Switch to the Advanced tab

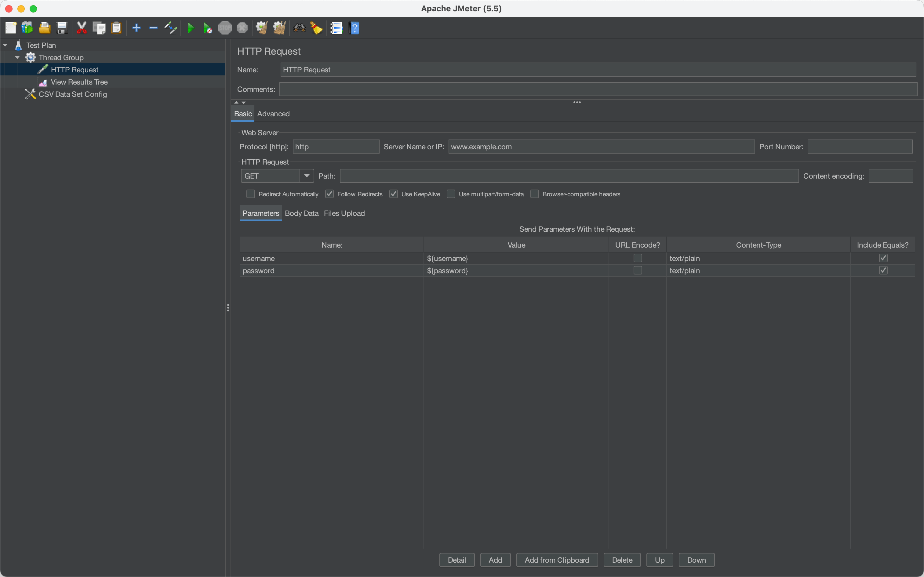click(273, 114)
